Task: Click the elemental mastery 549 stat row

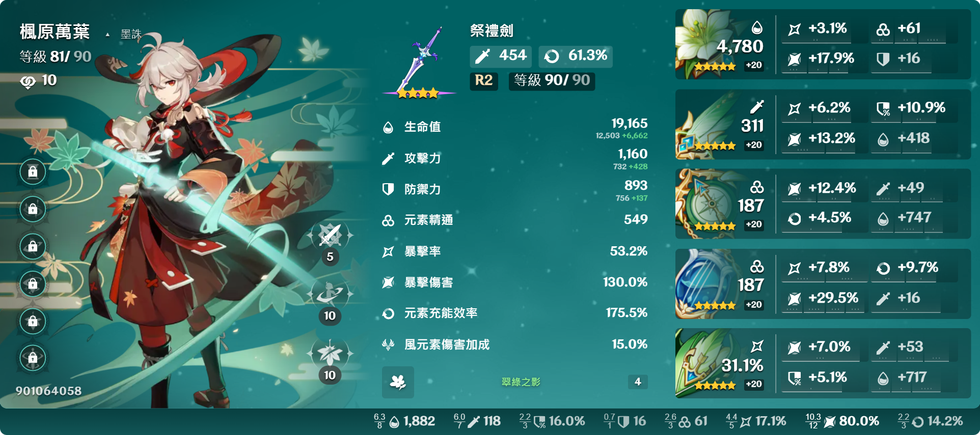Action: coord(514,220)
